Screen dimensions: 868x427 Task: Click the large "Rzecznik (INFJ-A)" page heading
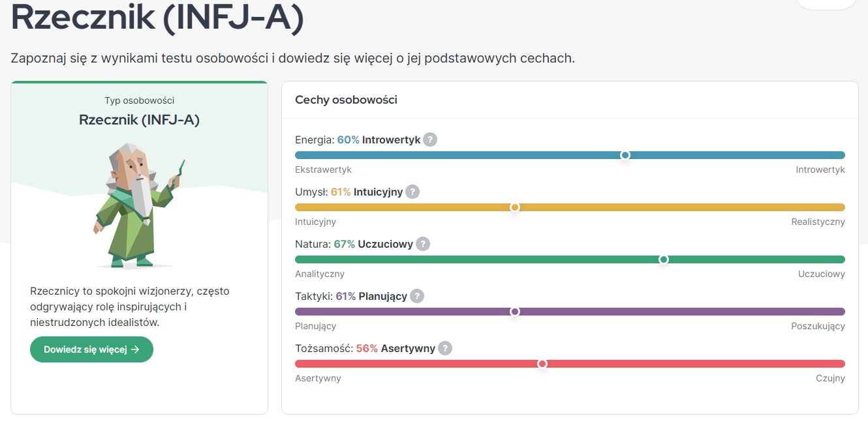(x=157, y=18)
